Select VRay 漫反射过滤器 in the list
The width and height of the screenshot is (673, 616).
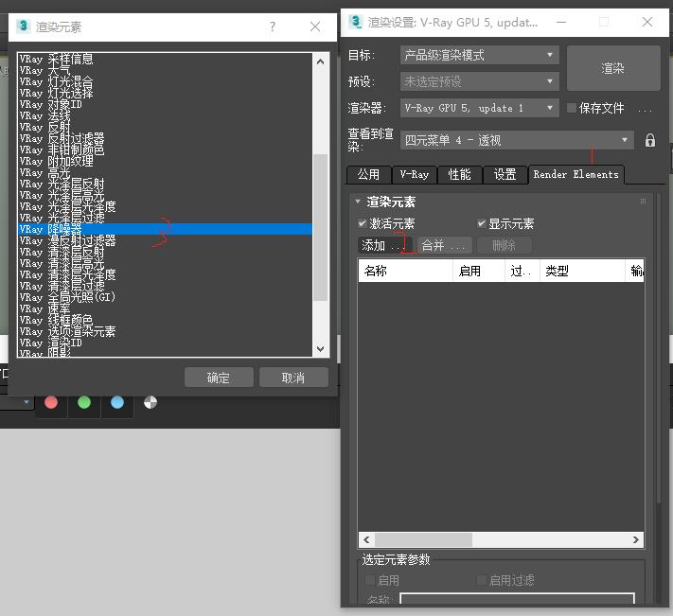pyautogui.click(x=165, y=240)
